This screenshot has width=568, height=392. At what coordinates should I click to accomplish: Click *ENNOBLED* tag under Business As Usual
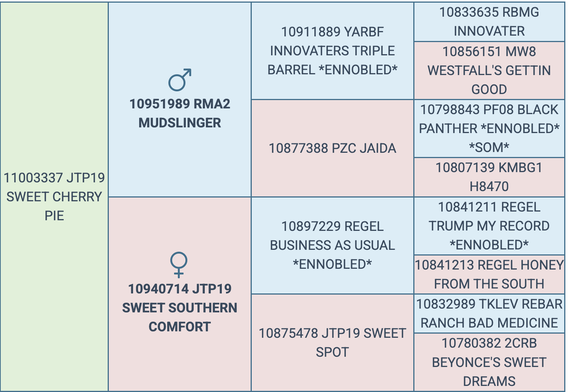[332, 264]
